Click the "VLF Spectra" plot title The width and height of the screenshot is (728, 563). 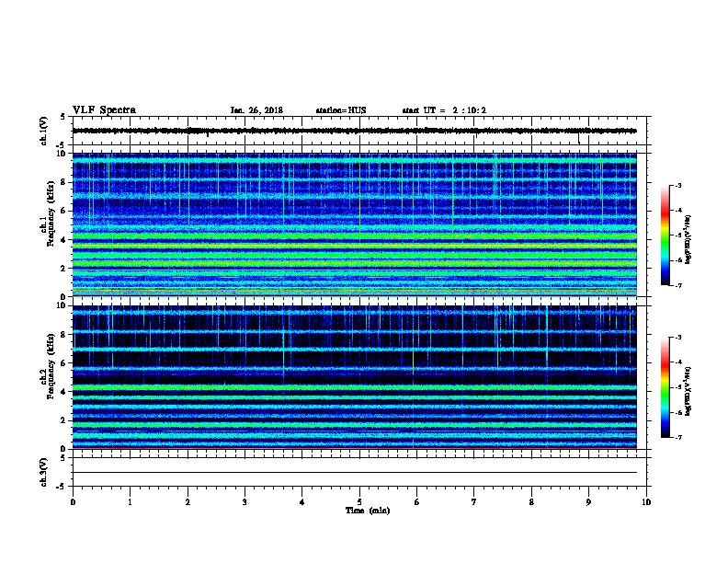pyautogui.click(x=104, y=110)
